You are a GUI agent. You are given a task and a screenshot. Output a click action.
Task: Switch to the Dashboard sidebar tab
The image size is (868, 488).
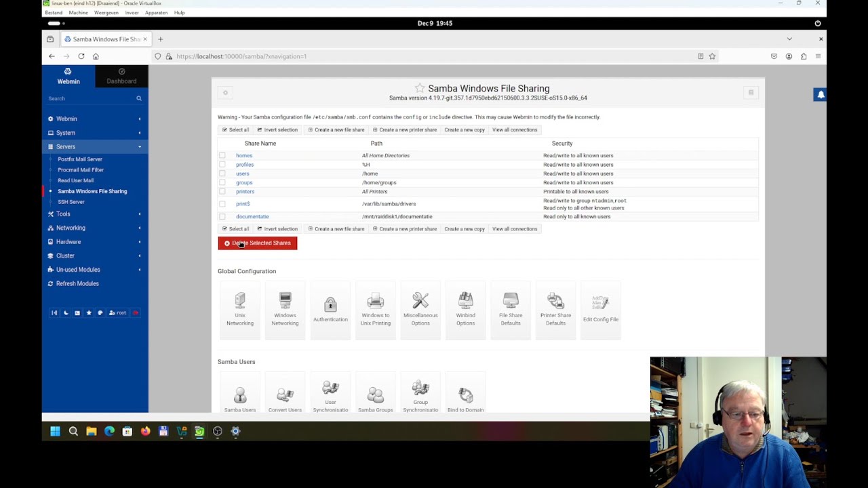[x=121, y=76]
